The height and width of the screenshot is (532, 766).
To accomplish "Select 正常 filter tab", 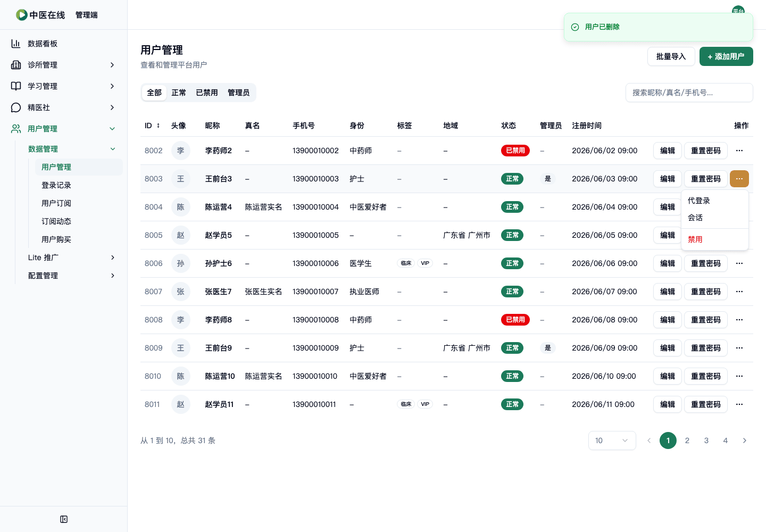I will tap(179, 93).
